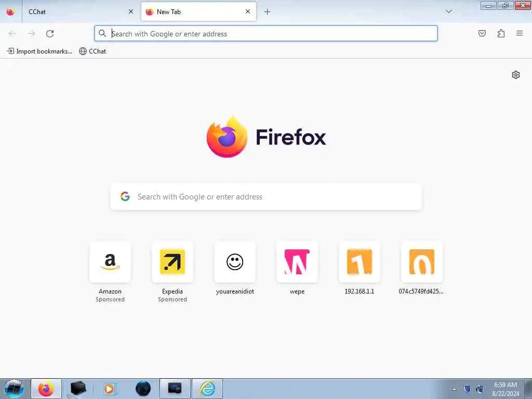This screenshot has width=532, height=399.
Task: Click the power icon in system tray
Action: pos(480,389)
